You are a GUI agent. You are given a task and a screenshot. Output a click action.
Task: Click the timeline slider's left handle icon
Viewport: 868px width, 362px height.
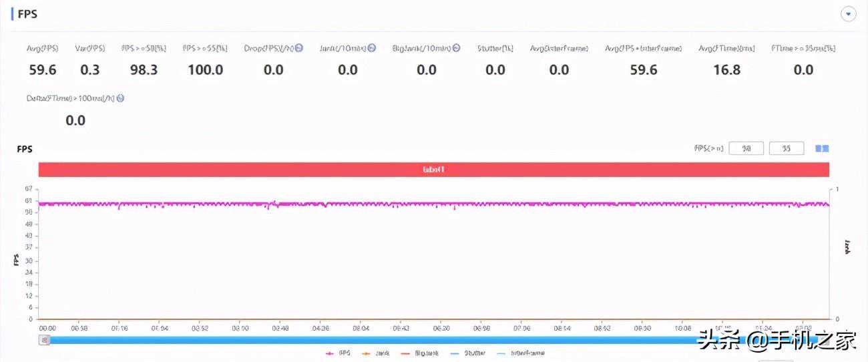tap(45, 340)
